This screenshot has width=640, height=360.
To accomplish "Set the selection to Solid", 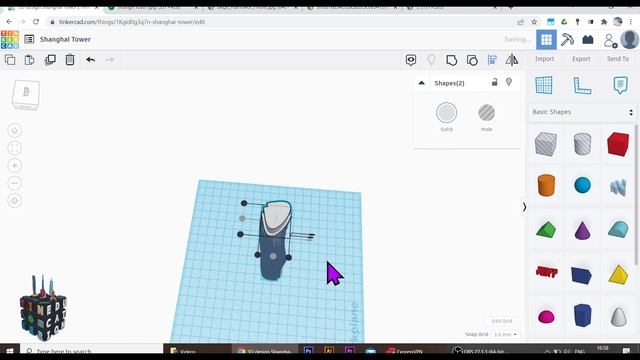I will (447, 113).
